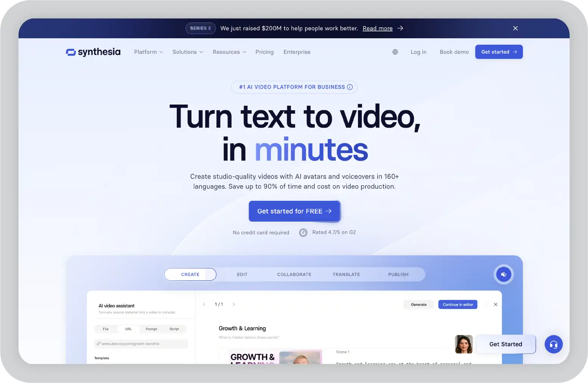This screenshot has width=588, height=383.
Task: Open the Enterprise page
Action: point(297,52)
